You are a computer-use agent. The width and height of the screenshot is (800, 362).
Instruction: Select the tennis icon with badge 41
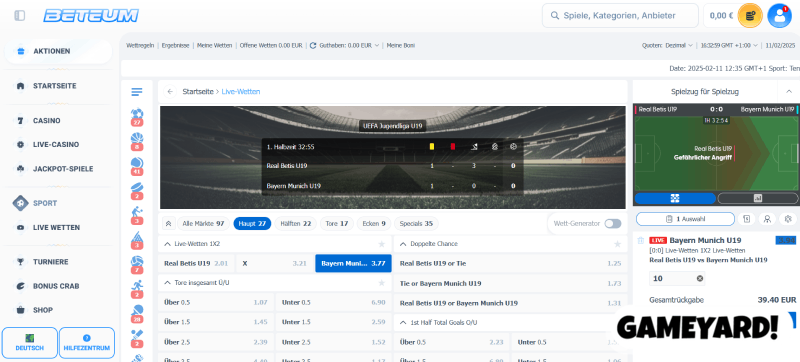(137, 166)
